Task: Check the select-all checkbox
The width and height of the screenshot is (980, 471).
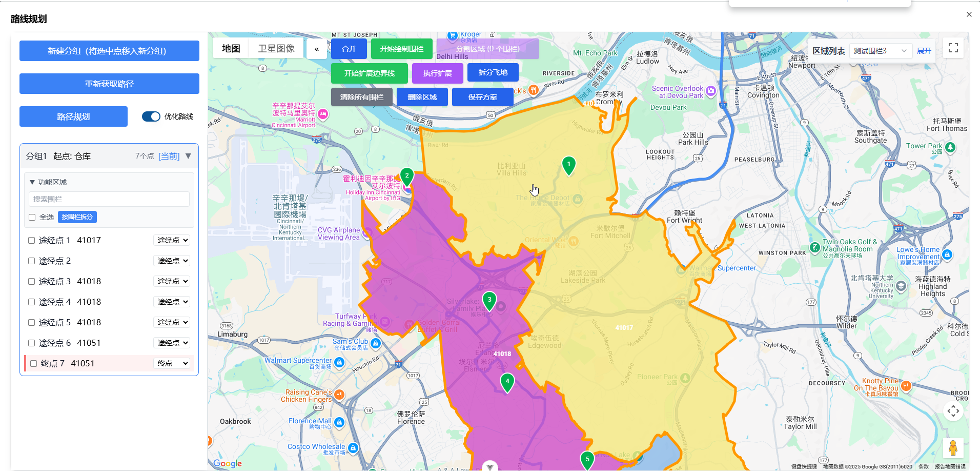Action: 32,218
